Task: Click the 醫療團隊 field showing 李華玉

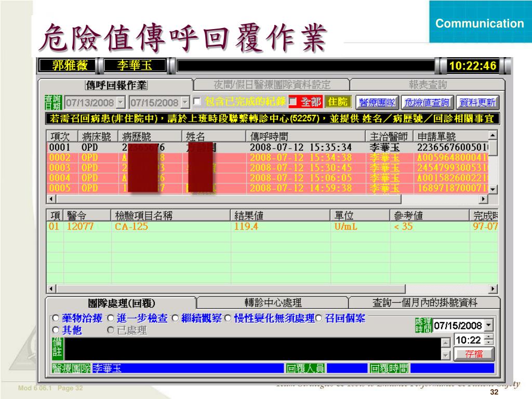Action: click(188, 368)
